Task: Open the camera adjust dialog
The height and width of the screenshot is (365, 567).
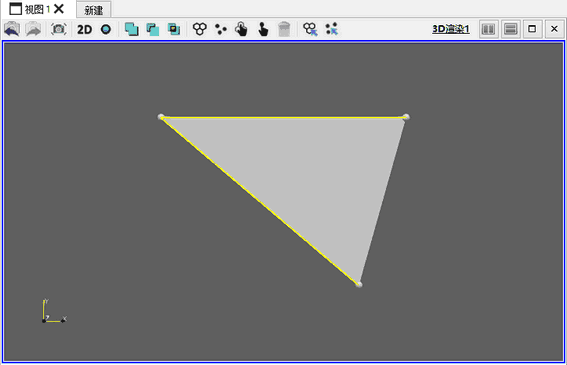Action: 59,29
